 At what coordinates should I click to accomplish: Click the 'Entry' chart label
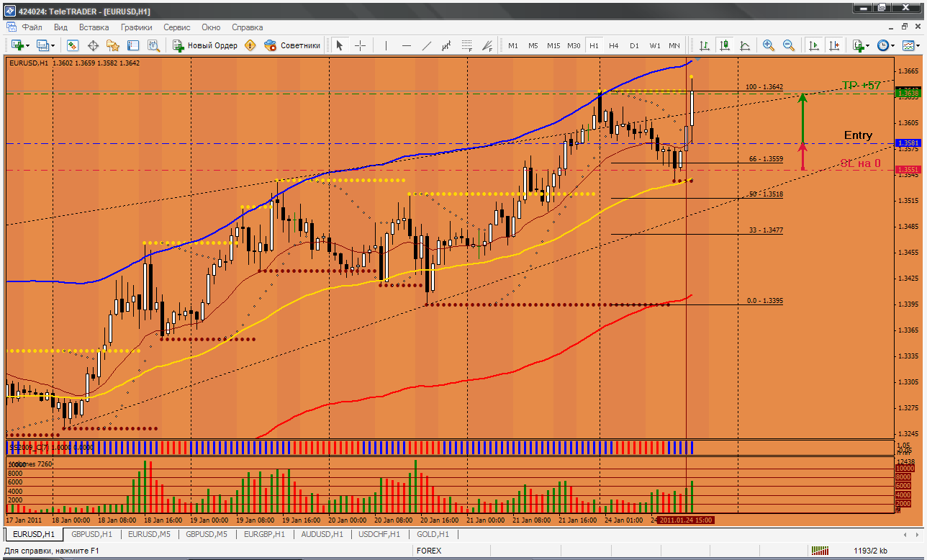(858, 135)
